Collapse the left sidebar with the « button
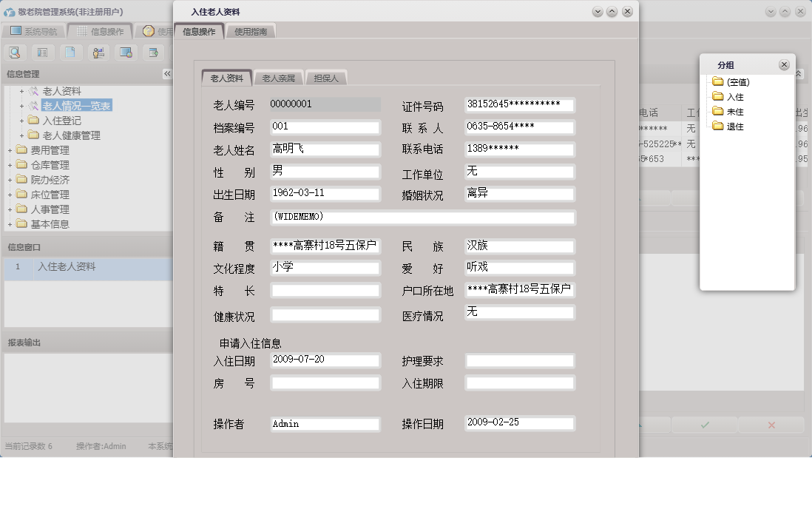Image resolution: width=812 pixels, height=529 pixels. click(167, 73)
